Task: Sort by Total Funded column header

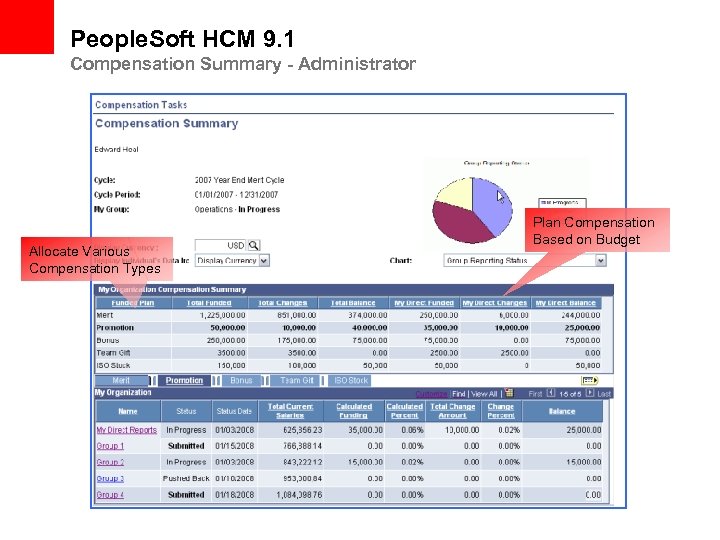Action: tap(209, 303)
